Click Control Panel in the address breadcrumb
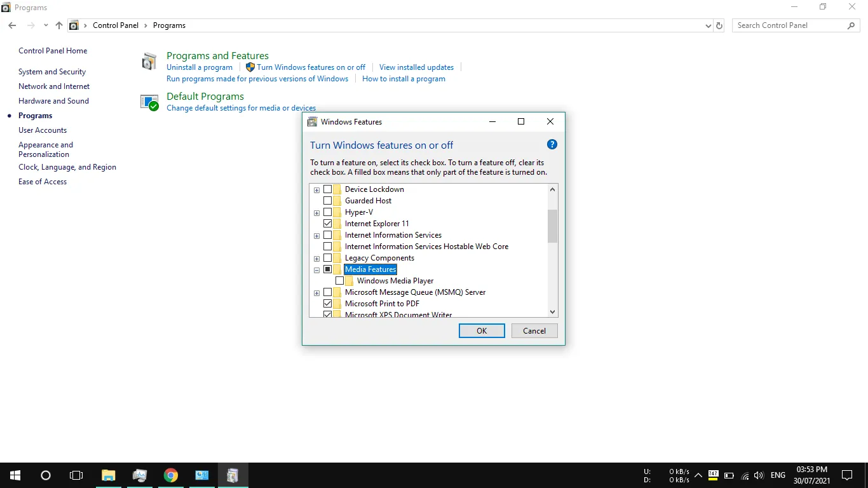The width and height of the screenshot is (868, 488). point(116,25)
